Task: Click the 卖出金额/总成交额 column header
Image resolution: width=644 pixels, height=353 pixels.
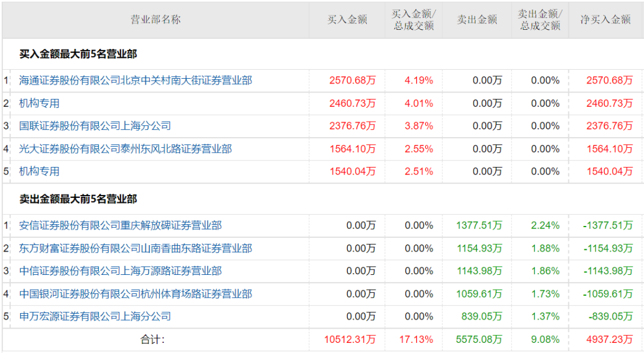Action: point(540,20)
